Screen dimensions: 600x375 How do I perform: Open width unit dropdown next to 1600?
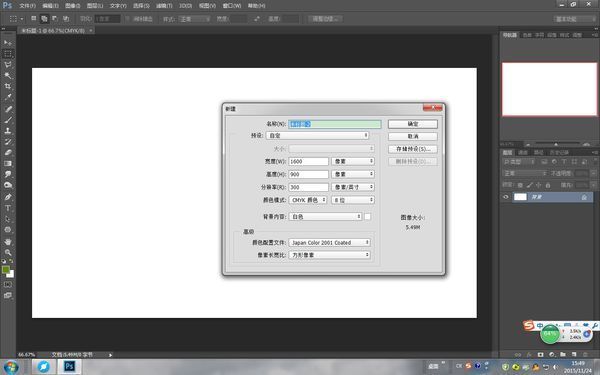pyautogui.click(x=353, y=161)
